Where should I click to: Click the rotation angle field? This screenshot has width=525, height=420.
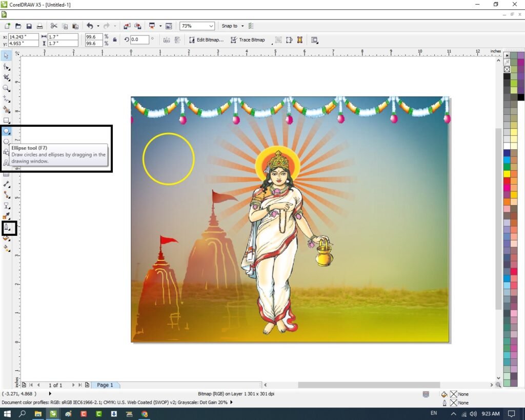pos(139,39)
